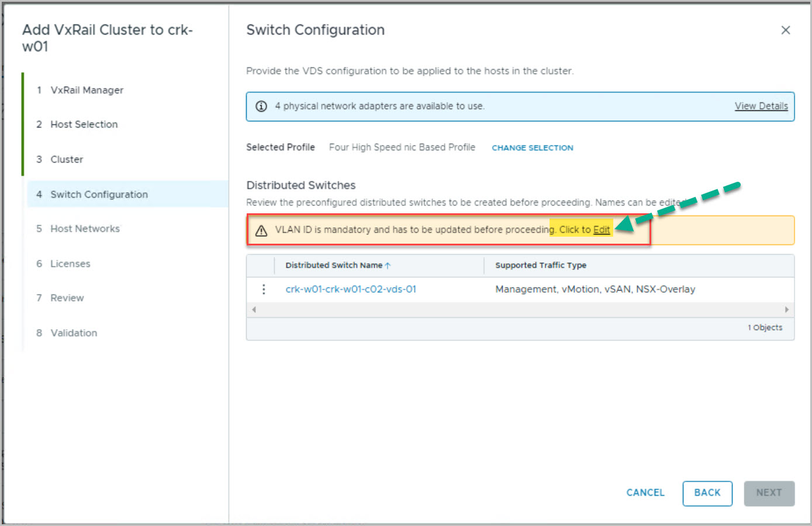Select the Switch Configuration step
The image size is (812, 526).
[99, 195]
